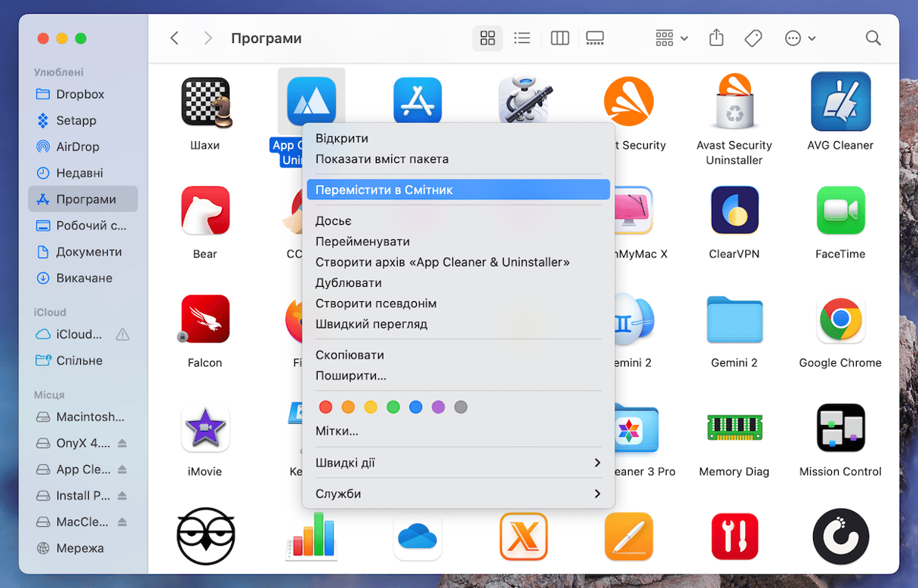Screen dimensions: 918x588
Task: Choose Досьє menu entry
Action: click(458, 220)
